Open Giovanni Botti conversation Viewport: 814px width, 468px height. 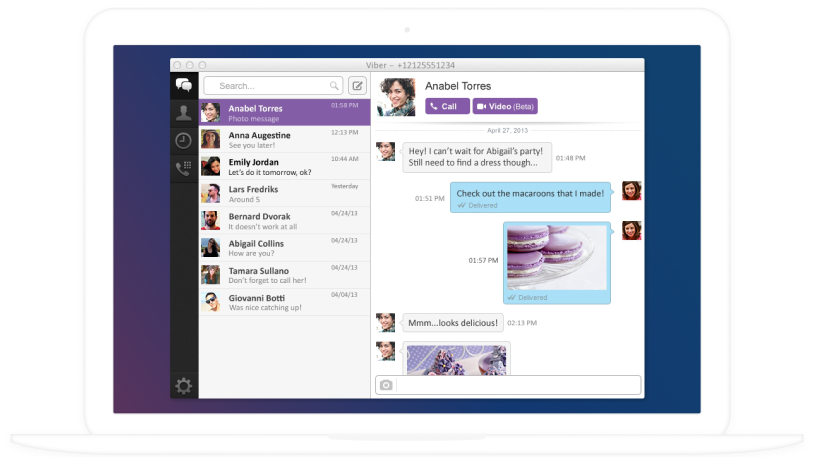[285, 302]
